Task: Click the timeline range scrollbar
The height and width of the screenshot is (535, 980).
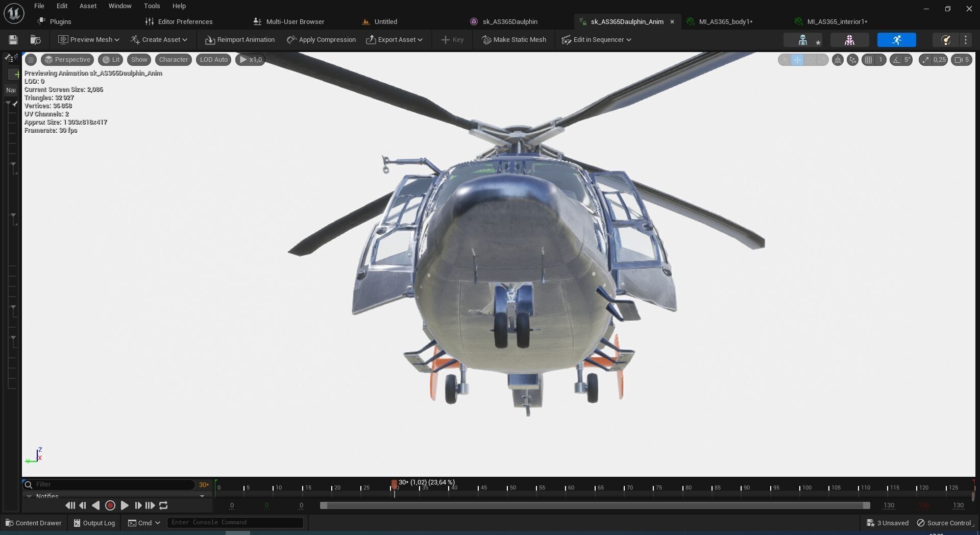Action: tap(595, 505)
